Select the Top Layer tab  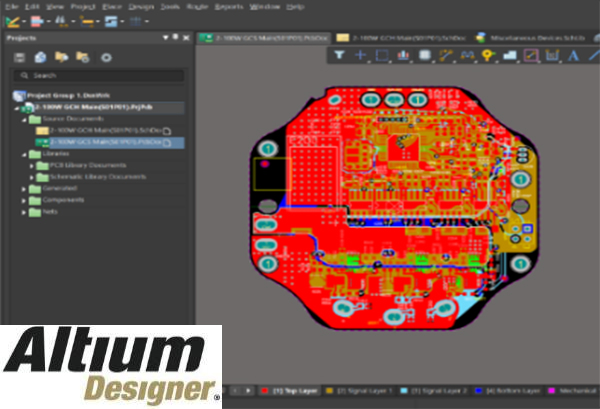pyautogui.click(x=290, y=391)
